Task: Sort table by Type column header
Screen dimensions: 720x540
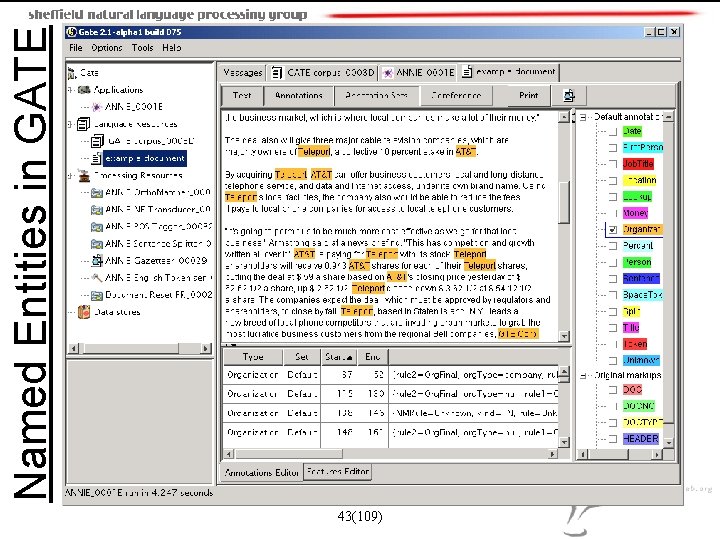Action: (x=253, y=357)
